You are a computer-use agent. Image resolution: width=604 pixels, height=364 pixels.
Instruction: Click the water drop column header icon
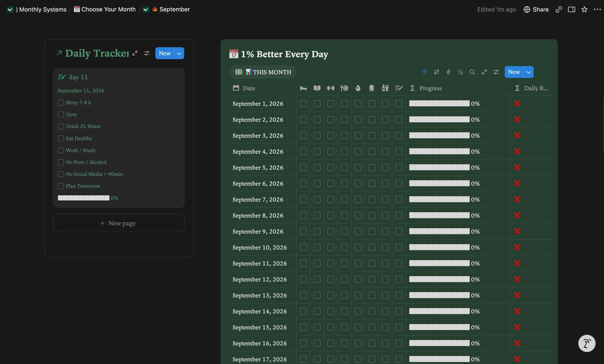(x=358, y=88)
